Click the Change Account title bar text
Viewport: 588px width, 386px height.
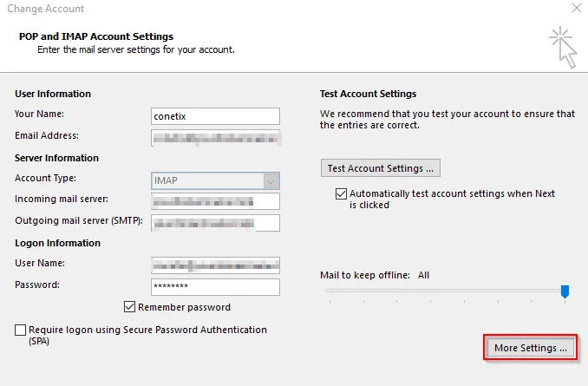(46, 9)
